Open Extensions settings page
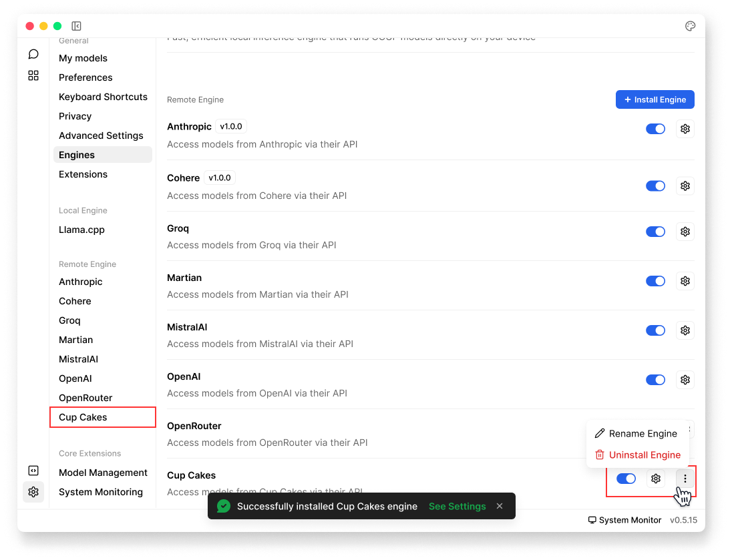This screenshot has width=730, height=560. pos(83,174)
